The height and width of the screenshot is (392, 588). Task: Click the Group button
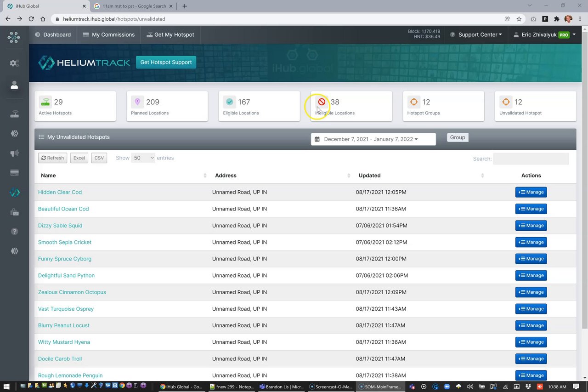click(458, 137)
